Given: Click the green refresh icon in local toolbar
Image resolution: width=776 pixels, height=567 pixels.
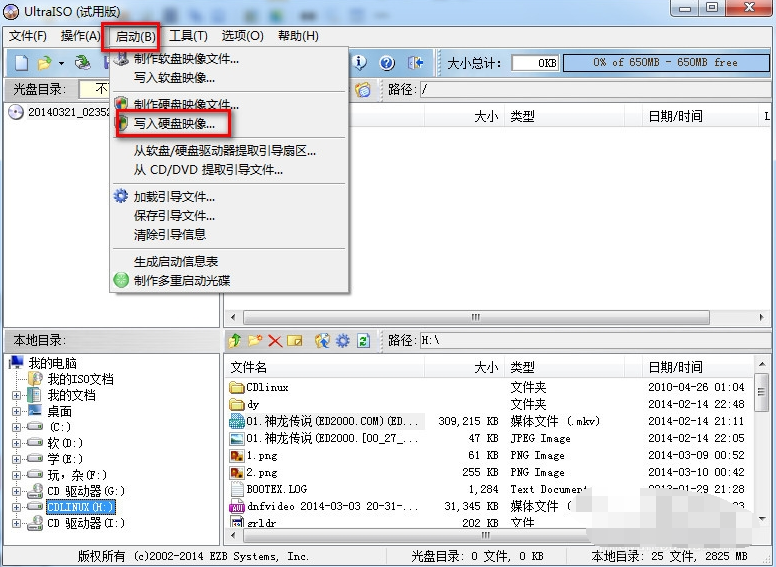Looking at the screenshot, I should click(363, 341).
